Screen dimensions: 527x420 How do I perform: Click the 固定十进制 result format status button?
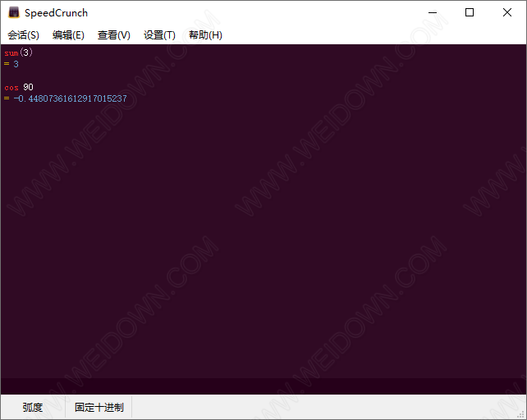coord(99,408)
